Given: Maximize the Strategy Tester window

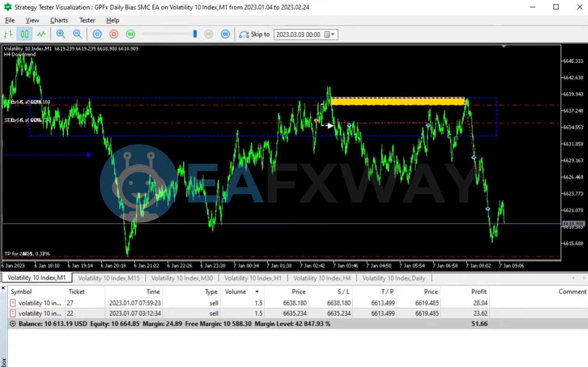Looking at the screenshot, I should point(556,7).
